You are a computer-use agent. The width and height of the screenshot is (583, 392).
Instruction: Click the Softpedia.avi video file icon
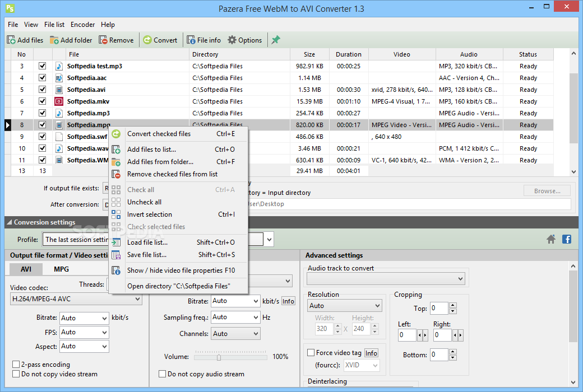pyautogui.click(x=59, y=90)
